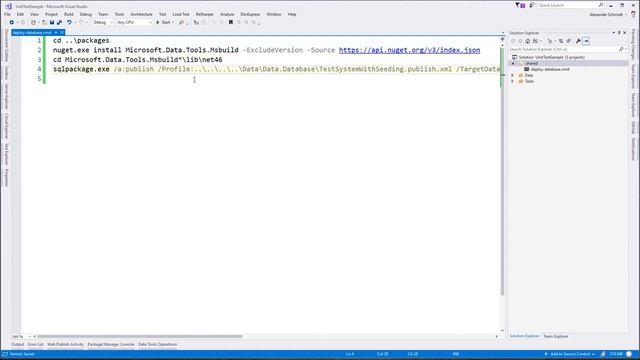Screen dimensions: 640x360
Task: Click the editor horizontal scrollbar thumb
Action: pos(140,337)
